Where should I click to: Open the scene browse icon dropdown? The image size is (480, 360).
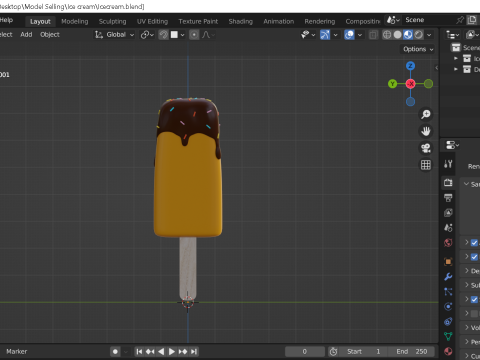(x=393, y=20)
